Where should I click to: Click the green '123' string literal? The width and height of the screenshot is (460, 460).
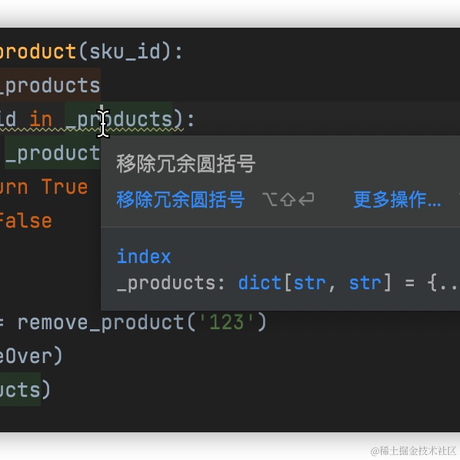click(227, 323)
